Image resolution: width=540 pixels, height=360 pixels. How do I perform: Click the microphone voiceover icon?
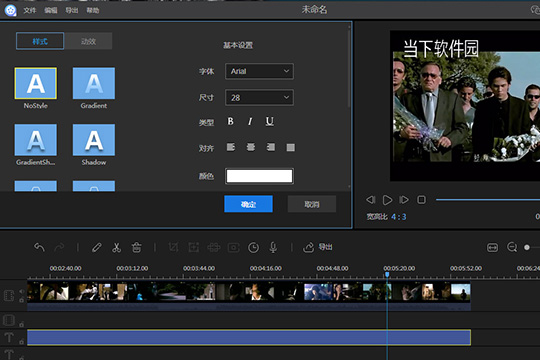(273, 247)
